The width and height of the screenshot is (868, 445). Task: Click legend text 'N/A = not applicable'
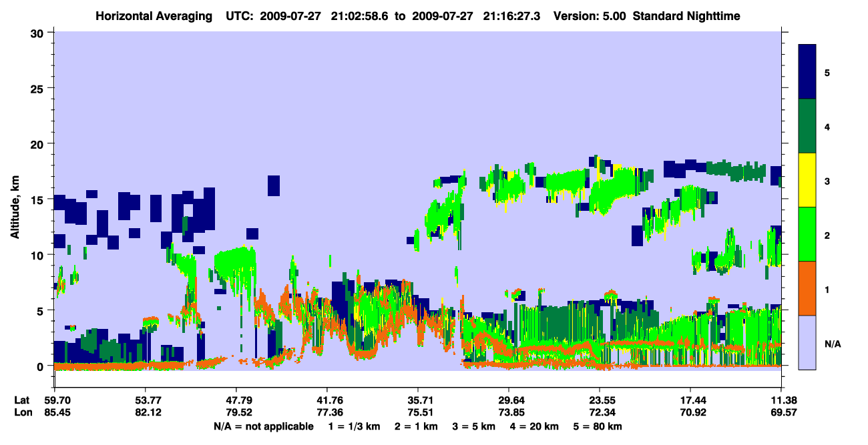tap(263, 426)
